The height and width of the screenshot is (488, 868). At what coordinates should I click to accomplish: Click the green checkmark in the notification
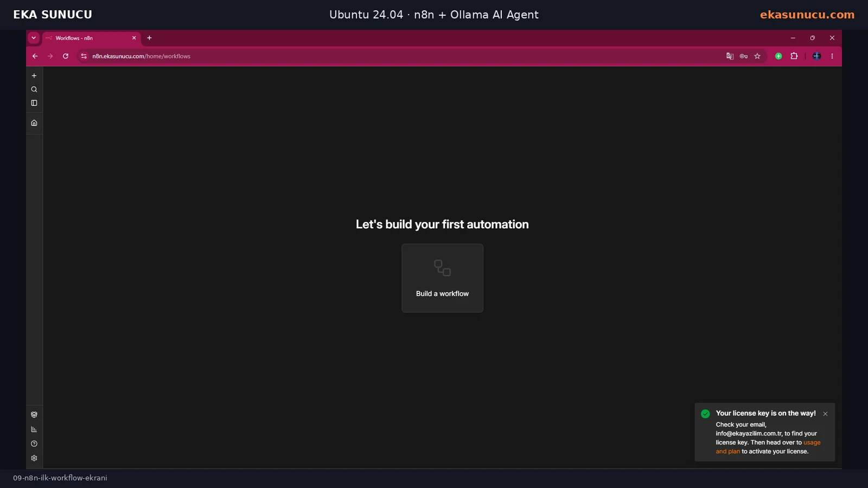click(x=705, y=414)
